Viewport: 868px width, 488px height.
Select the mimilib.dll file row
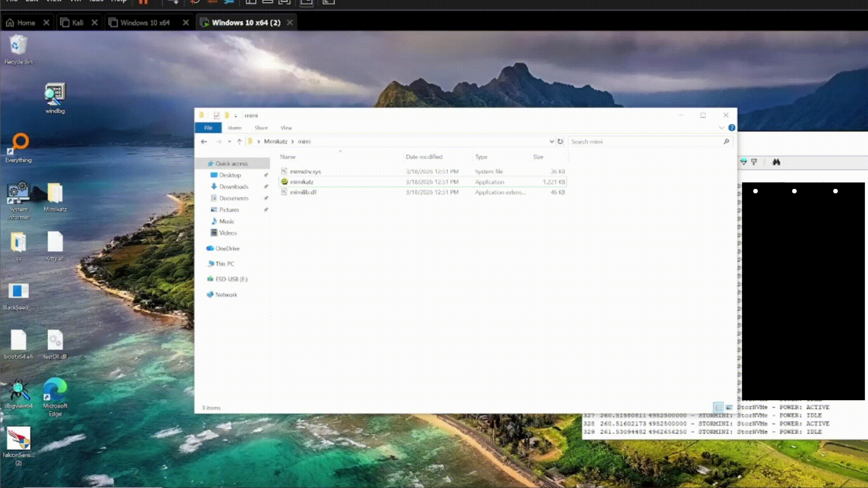(423, 192)
